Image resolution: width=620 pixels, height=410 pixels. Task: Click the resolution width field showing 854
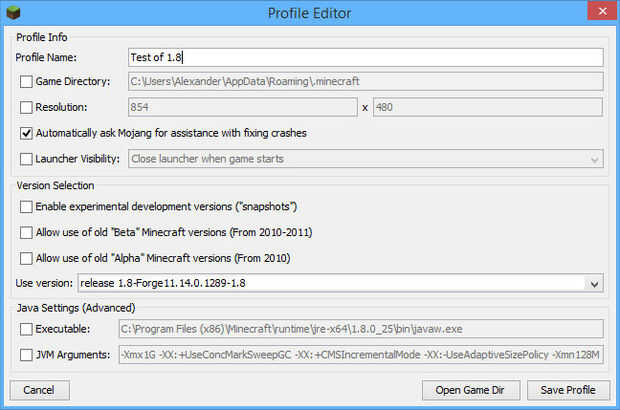coord(243,107)
